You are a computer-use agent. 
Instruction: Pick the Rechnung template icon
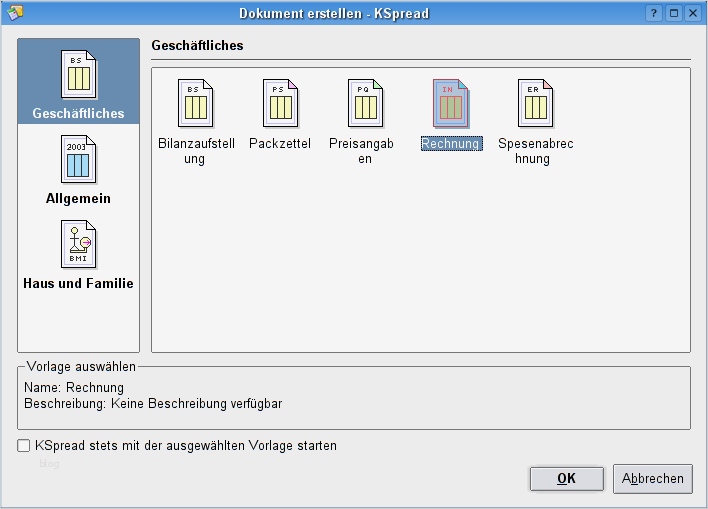pyautogui.click(x=451, y=103)
